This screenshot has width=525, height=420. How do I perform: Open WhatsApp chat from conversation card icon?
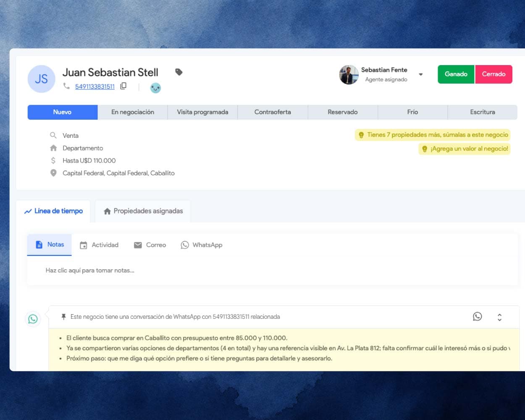point(477,316)
